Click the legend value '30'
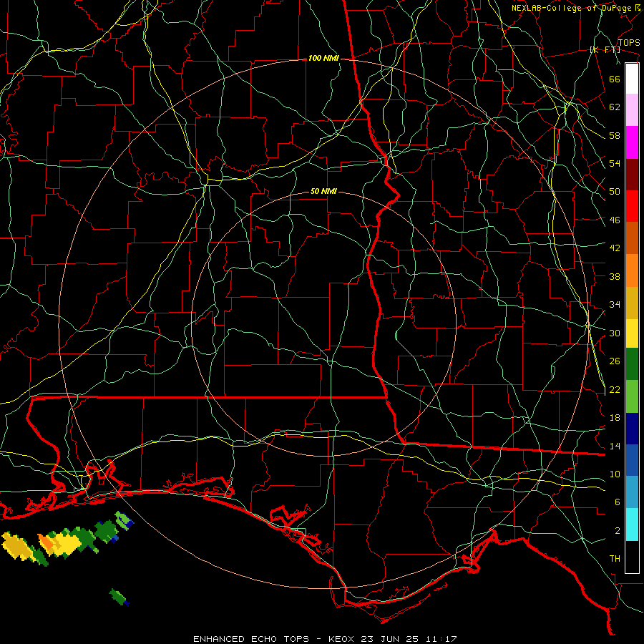The image size is (644, 644). 615,333
